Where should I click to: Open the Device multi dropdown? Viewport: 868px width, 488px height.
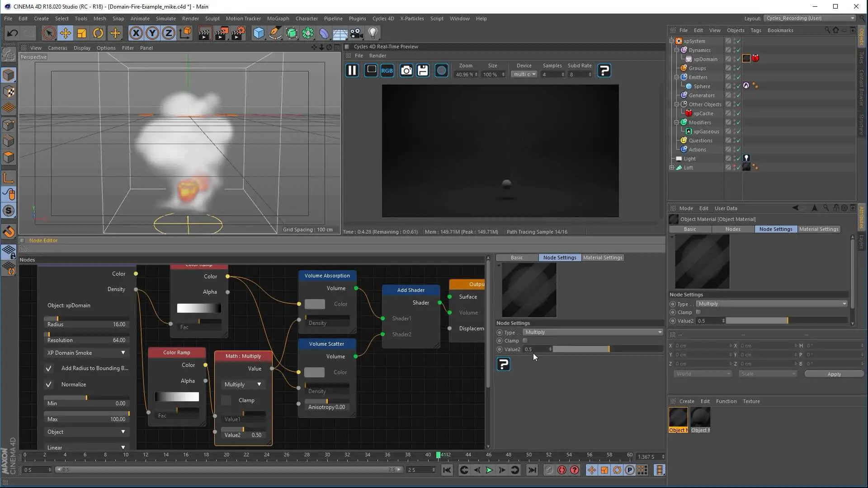tap(524, 75)
